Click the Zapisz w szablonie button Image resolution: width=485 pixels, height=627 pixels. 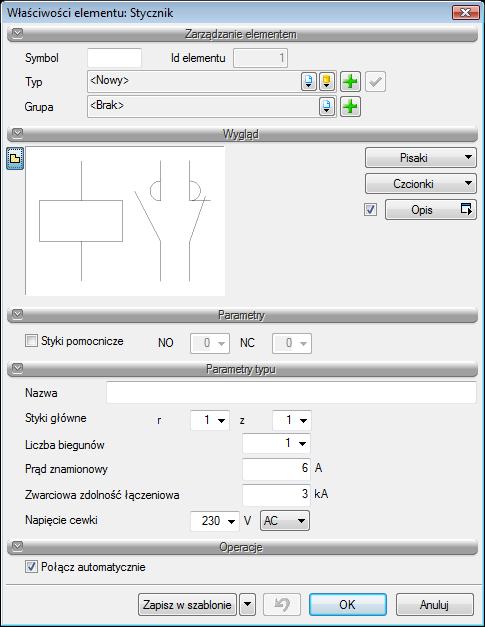[x=187, y=604]
